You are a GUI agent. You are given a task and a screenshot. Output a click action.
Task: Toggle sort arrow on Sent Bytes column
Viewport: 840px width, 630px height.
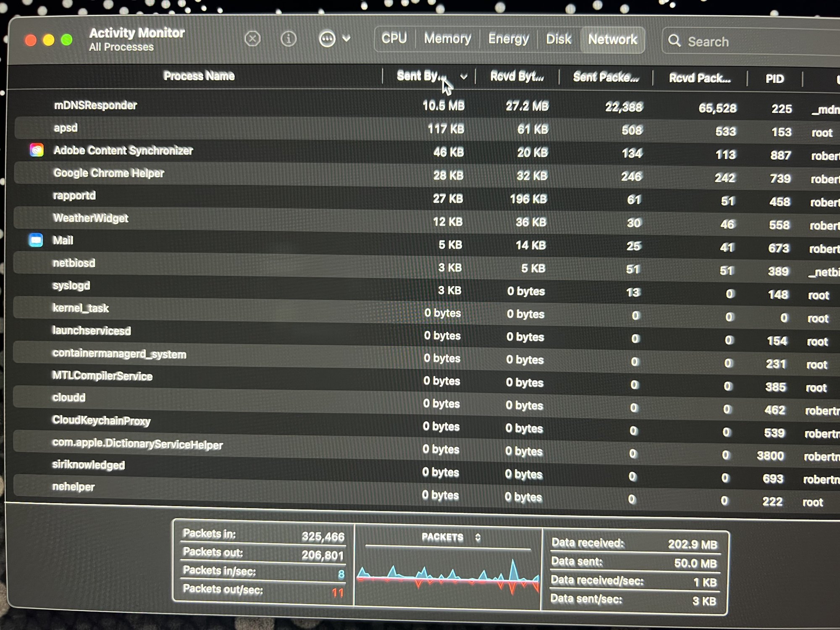[x=463, y=77]
